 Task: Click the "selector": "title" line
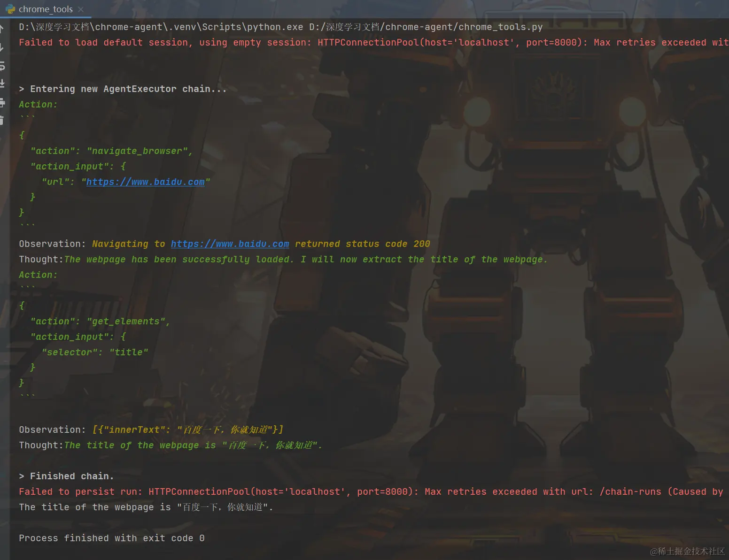95,352
